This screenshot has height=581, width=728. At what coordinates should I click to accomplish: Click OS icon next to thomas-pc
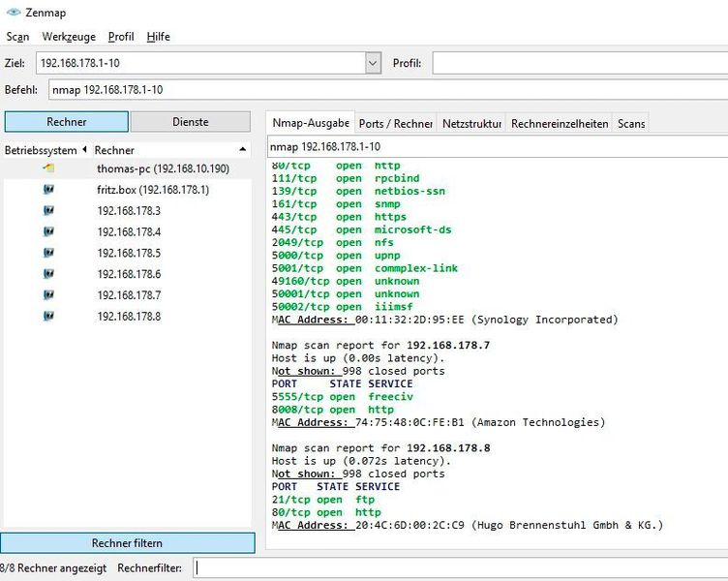point(48,168)
